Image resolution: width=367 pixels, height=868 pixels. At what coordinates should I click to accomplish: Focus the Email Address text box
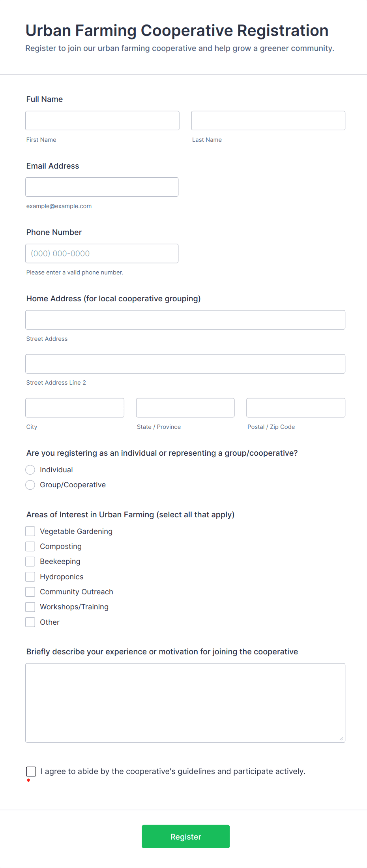[102, 187]
